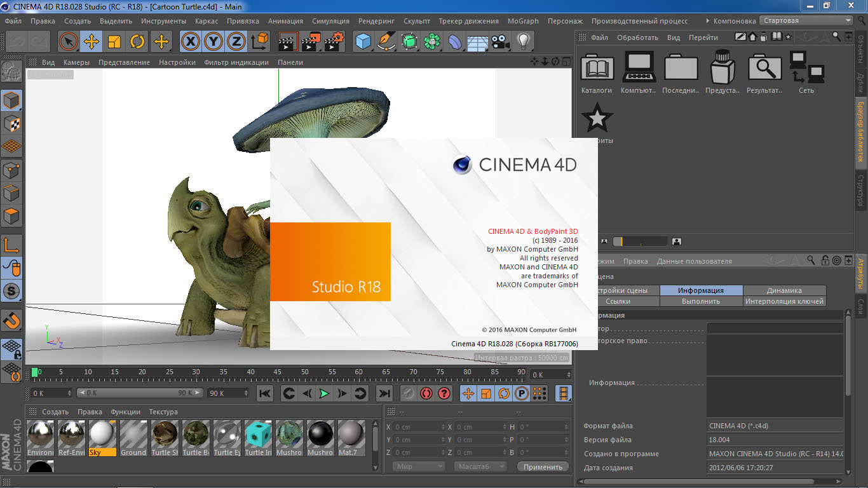Toggle position keyframe recording

[468, 393]
